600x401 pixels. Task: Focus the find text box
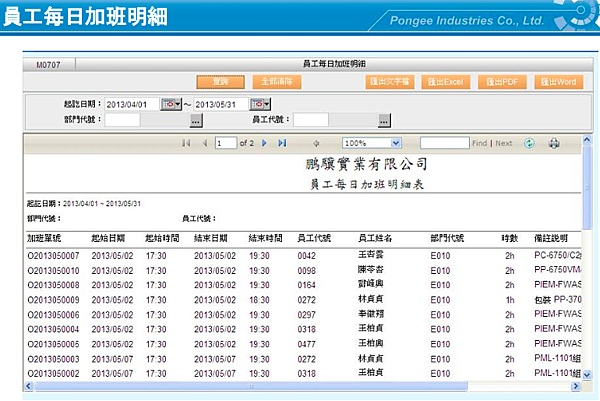pos(445,143)
